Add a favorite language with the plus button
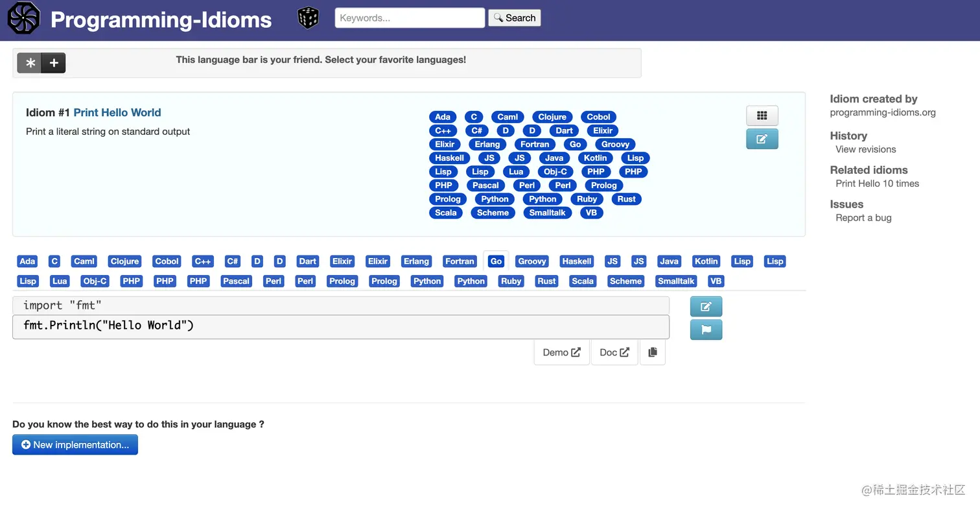 (53, 63)
